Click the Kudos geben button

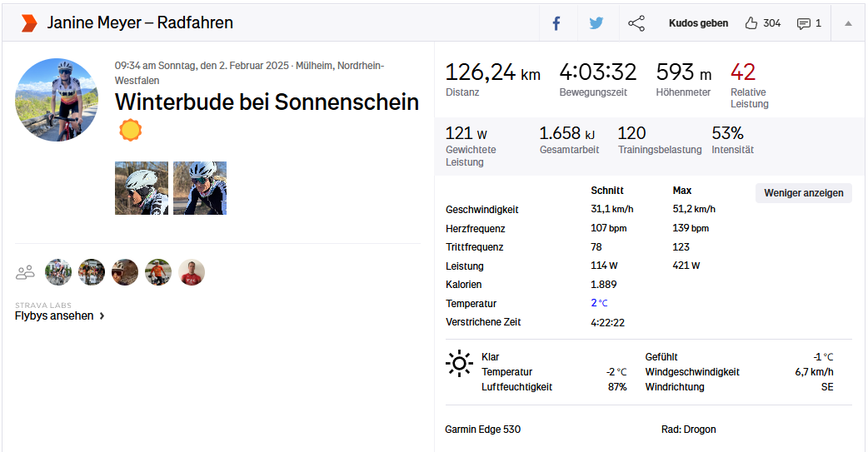coord(698,23)
